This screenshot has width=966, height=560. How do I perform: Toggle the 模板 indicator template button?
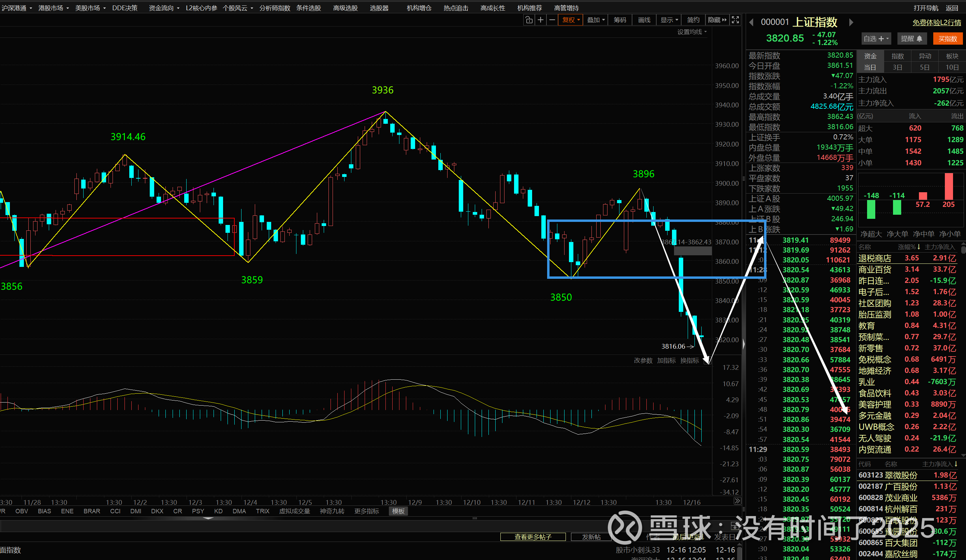[x=398, y=511]
